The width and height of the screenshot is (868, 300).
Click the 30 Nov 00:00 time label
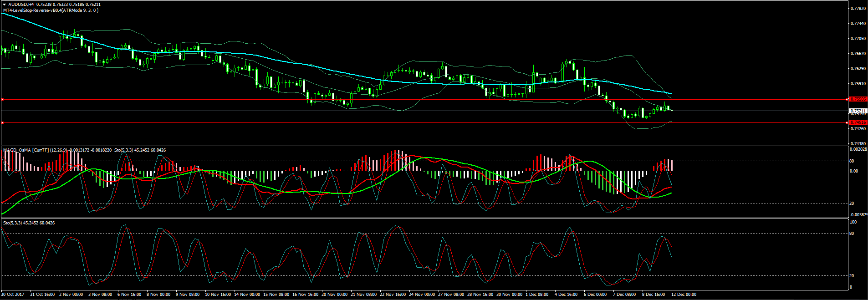pyautogui.click(x=510, y=295)
